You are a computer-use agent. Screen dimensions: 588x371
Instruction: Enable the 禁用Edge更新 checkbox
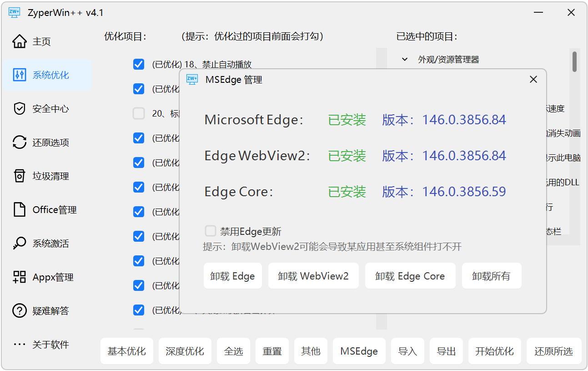211,231
